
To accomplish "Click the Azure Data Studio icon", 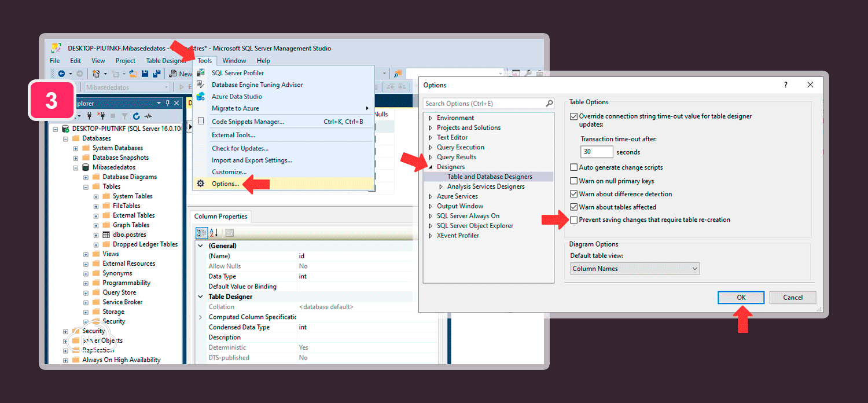I will 201,97.
